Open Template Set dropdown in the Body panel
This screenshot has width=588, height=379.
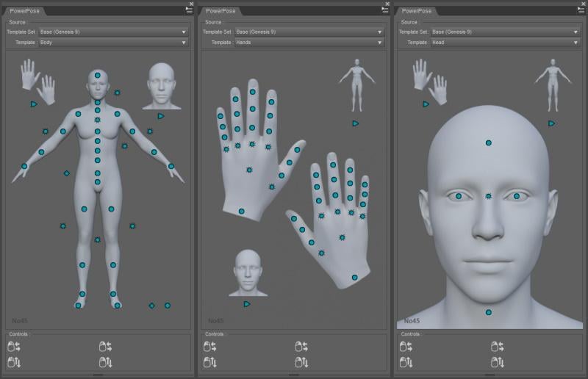pyautogui.click(x=112, y=32)
